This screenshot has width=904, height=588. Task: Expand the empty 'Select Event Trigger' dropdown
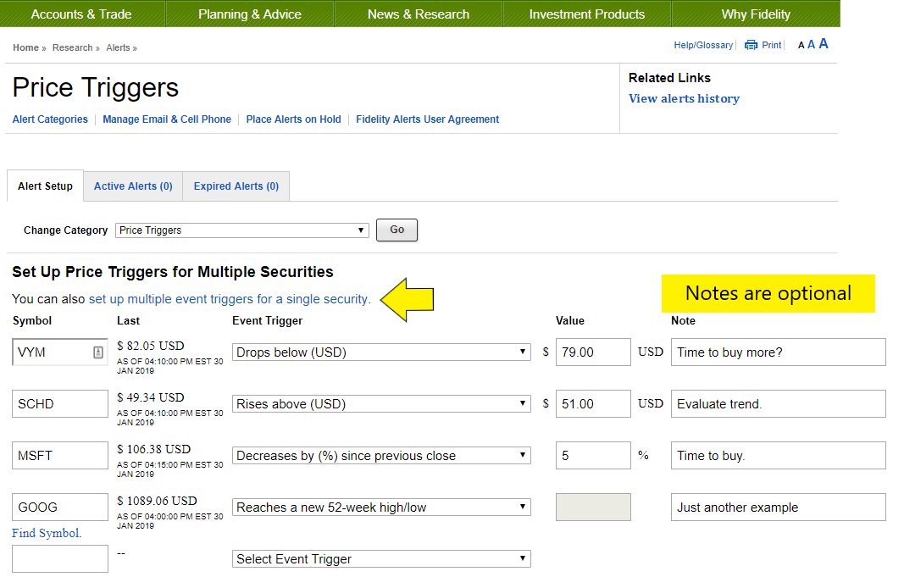point(381,559)
